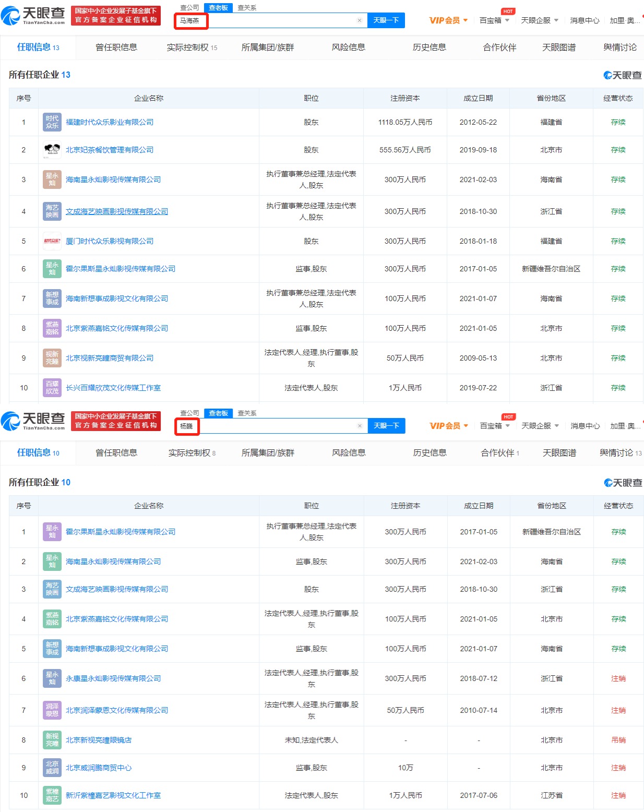Click the heading 所有任职企业 13
Screen dimensions: 644x812
[x=40, y=75]
